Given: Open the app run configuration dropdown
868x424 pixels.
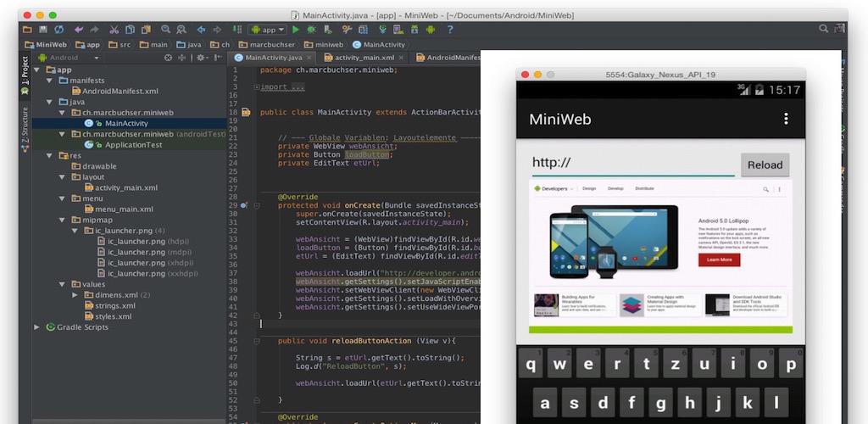Looking at the screenshot, I should [x=267, y=29].
